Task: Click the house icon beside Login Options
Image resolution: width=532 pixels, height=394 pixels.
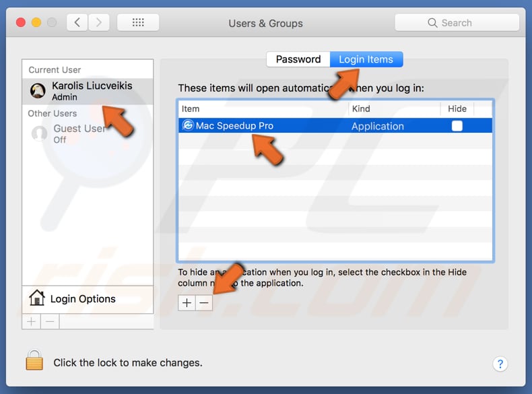Action: point(36,298)
